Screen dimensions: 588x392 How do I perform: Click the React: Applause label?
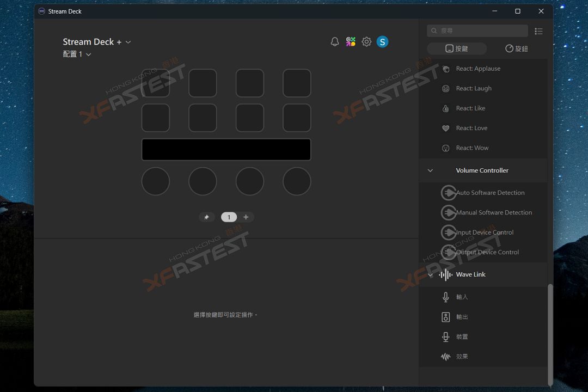click(478, 69)
